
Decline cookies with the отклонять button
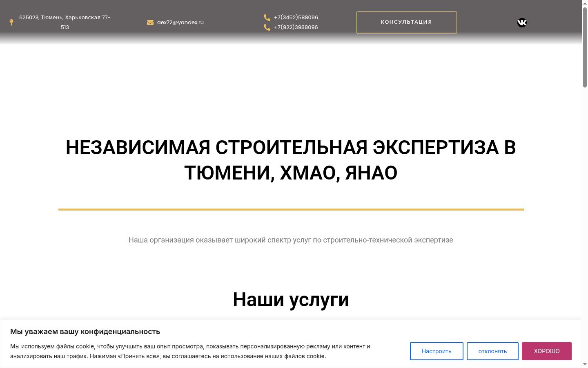click(x=492, y=351)
